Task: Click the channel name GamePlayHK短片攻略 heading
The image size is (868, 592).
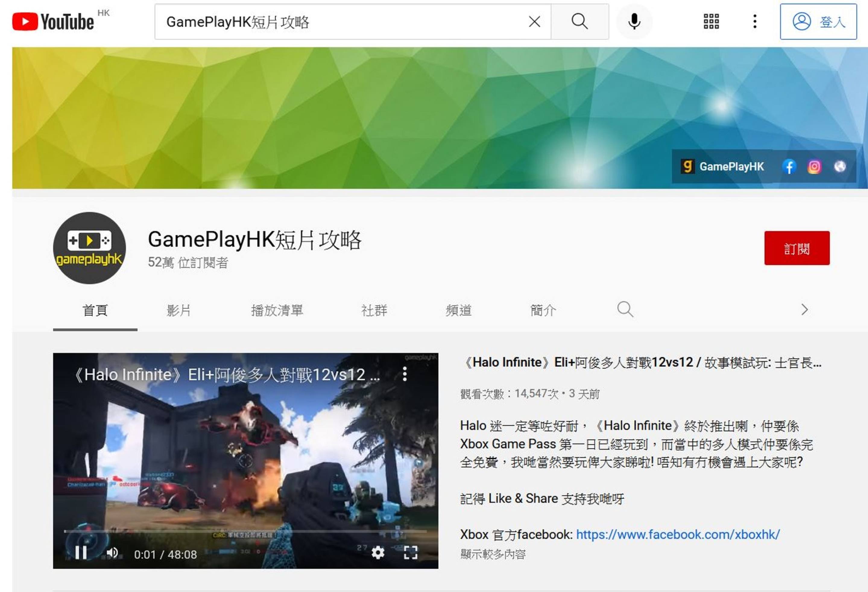Action: [255, 240]
